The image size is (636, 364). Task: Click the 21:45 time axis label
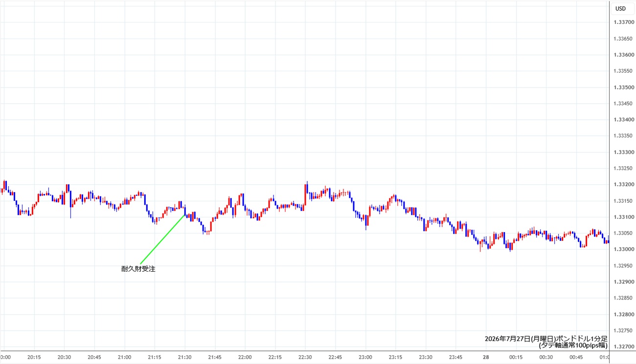pos(215,357)
